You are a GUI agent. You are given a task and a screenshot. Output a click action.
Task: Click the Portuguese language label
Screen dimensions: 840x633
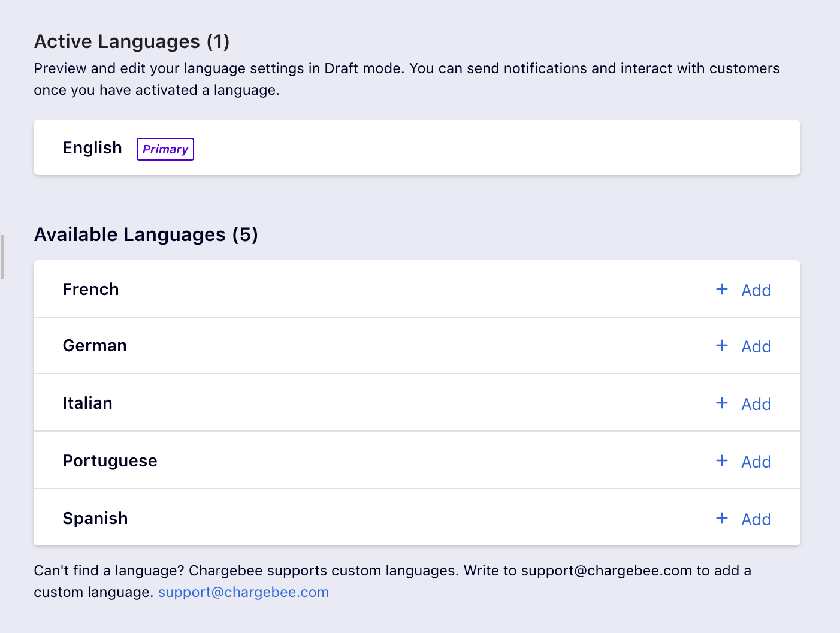tap(110, 460)
